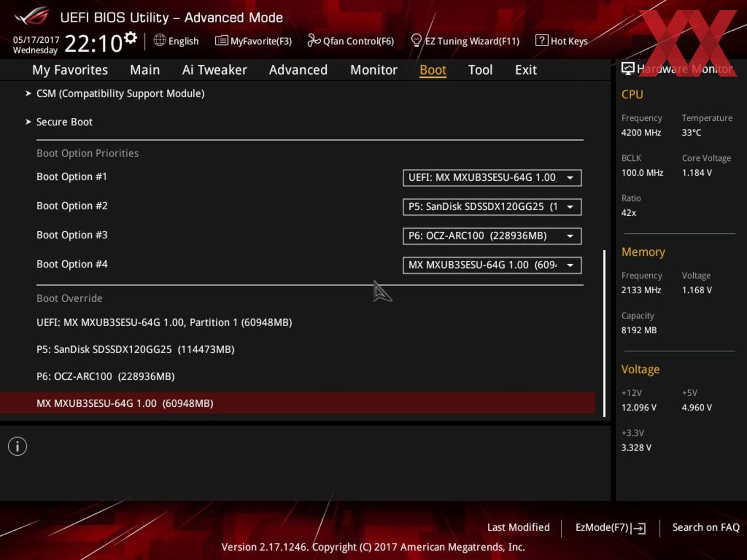The image size is (747, 560).
Task: Go to the Advanced tab
Action: coord(298,70)
